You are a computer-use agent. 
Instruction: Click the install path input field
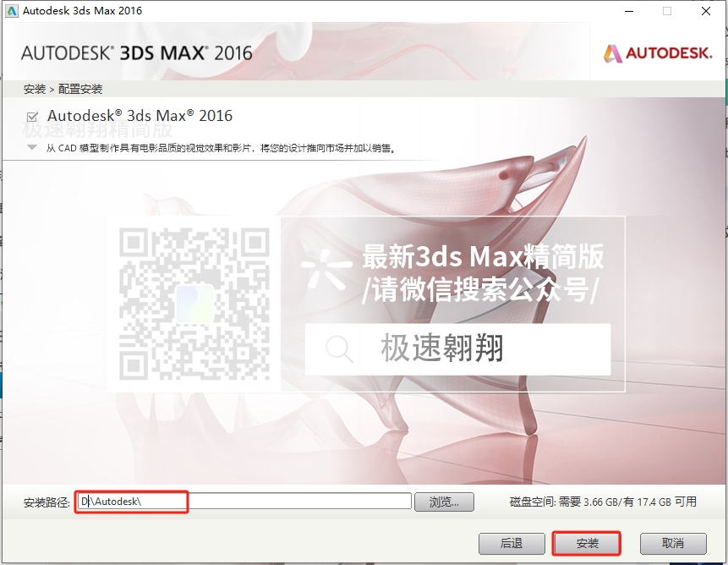point(244,502)
